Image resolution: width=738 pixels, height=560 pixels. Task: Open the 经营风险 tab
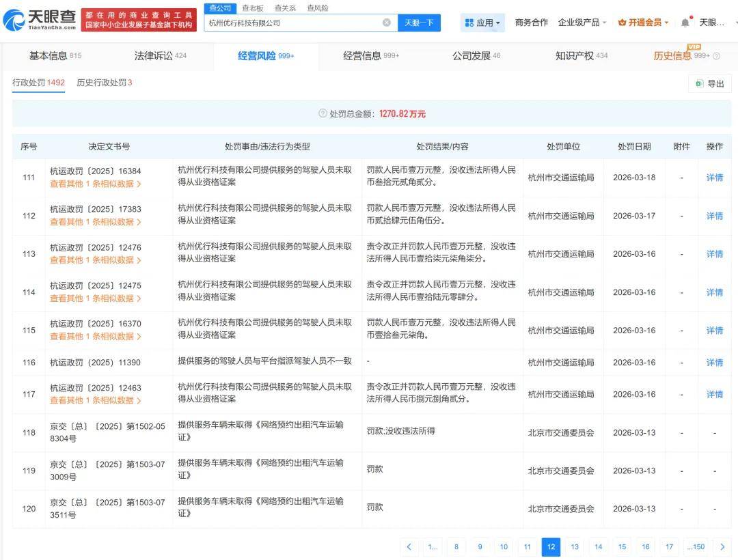(x=265, y=56)
